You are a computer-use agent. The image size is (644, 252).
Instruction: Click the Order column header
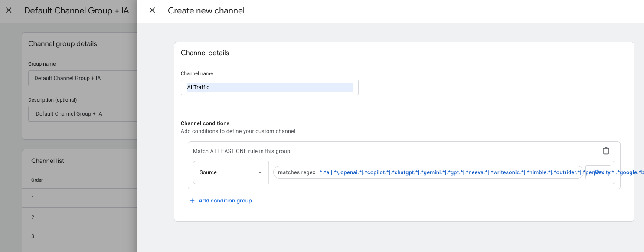37,180
